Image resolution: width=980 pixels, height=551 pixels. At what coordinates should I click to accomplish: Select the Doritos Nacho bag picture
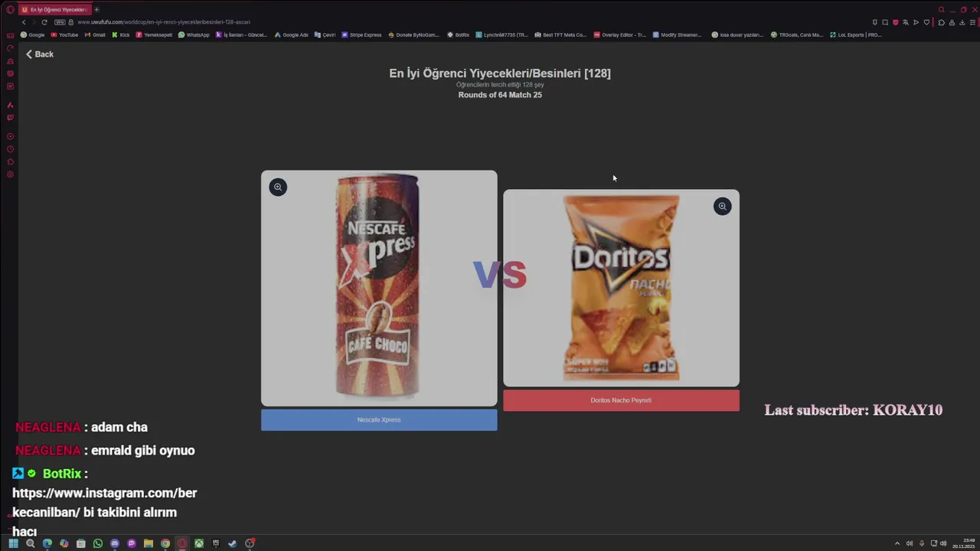(x=621, y=288)
